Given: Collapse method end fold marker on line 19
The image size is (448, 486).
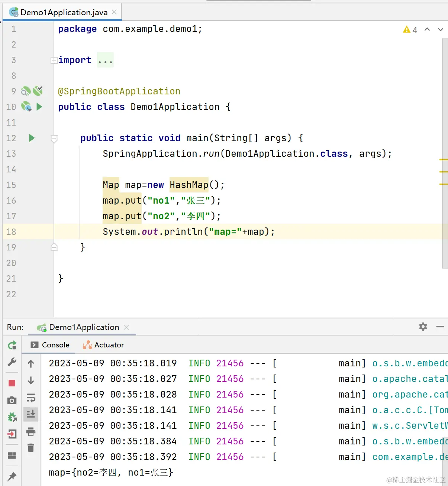Looking at the screenshot, I should [54, 247].
